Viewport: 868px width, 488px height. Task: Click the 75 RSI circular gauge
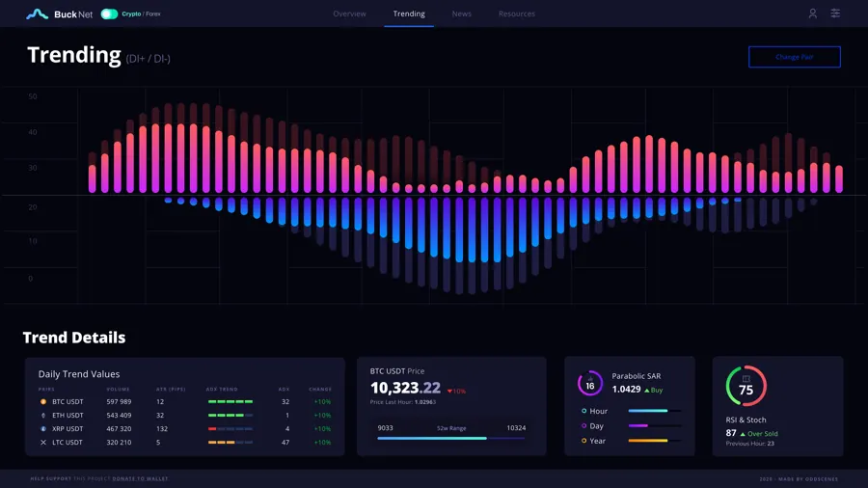pyautogui.click(x=746, y=386)
